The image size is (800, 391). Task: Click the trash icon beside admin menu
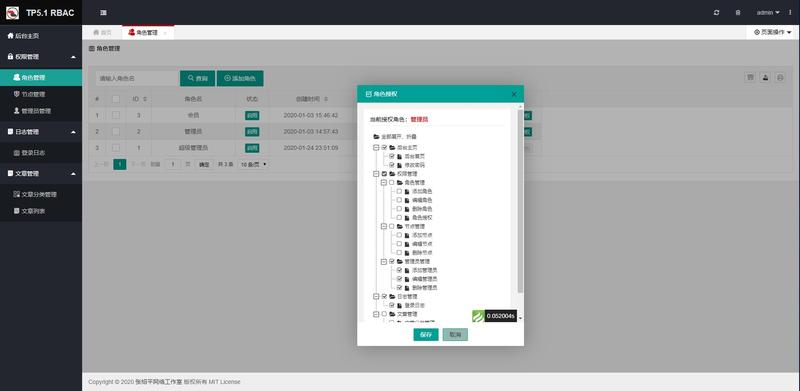pyautogui.click(x=738, y=13)
